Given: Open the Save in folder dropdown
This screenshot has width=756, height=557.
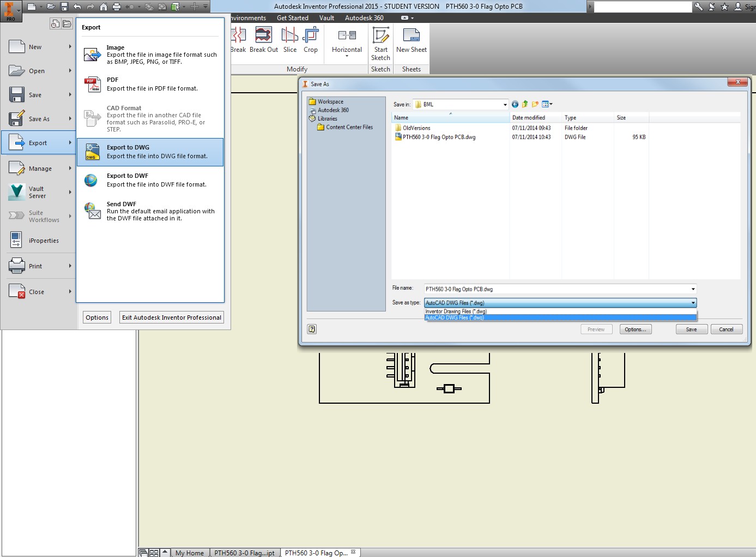Looking at the screenshot, I should pyautogui.click(x=505, y=104).
